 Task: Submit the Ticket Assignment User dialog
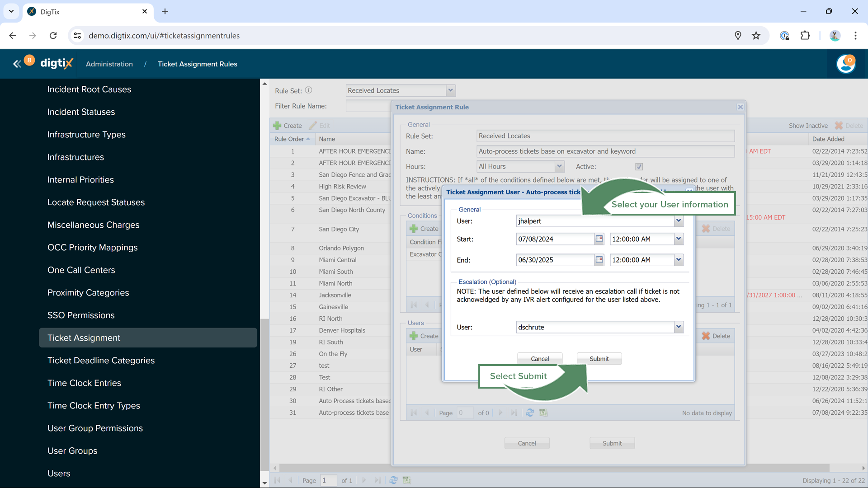point(599,359)
